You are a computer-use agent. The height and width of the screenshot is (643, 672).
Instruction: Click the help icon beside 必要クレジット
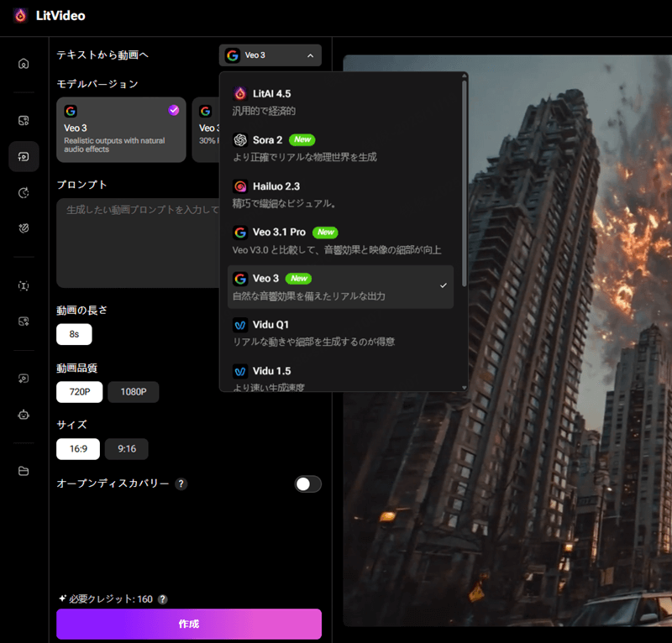point(163,599)
